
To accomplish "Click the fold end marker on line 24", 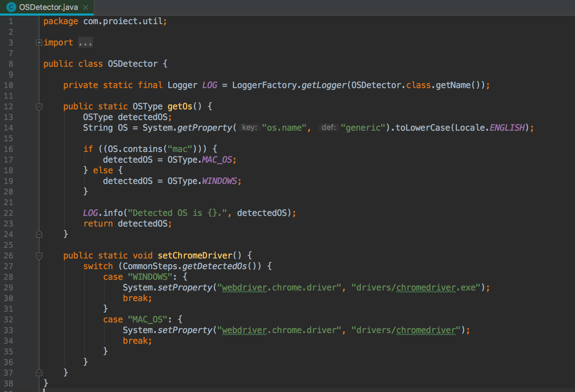I will click(39, 234).
